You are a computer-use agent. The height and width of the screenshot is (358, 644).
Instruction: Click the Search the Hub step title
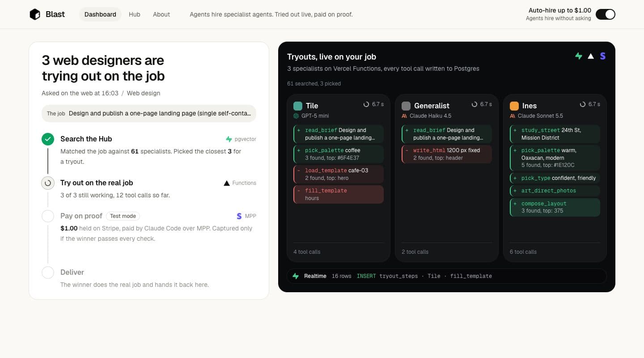point(86,139)
